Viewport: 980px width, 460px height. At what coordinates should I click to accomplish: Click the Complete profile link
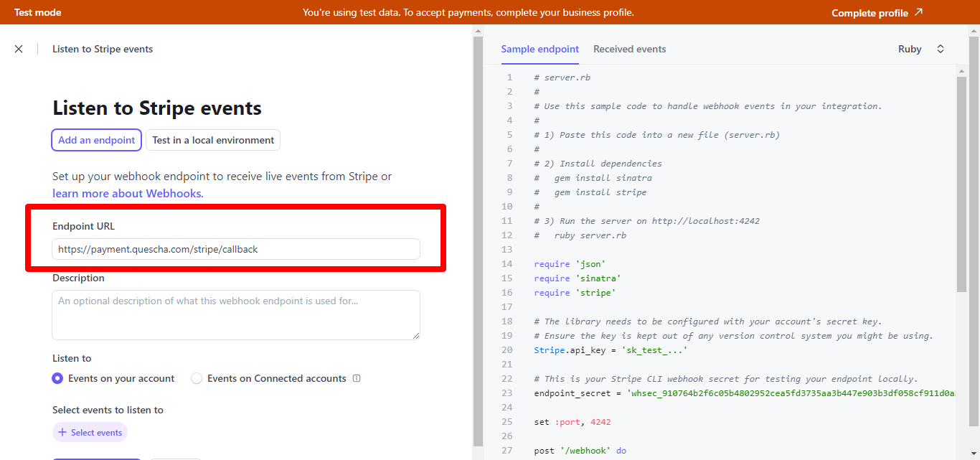pyautogui.click(x=870, y=13)
